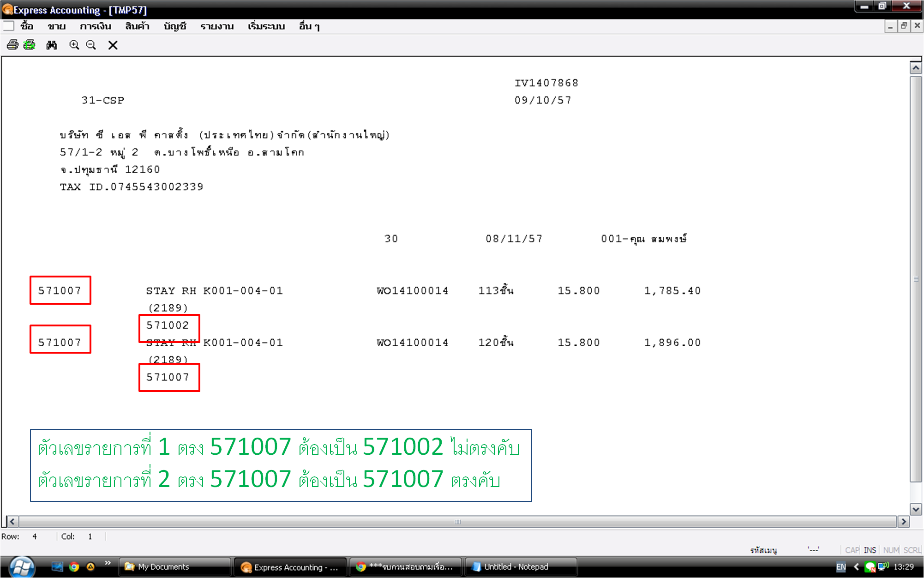The height and width of the screenshot is (578, 924).
Task: Click show desktop quick launch icon
Action: [x=57, y=566]
